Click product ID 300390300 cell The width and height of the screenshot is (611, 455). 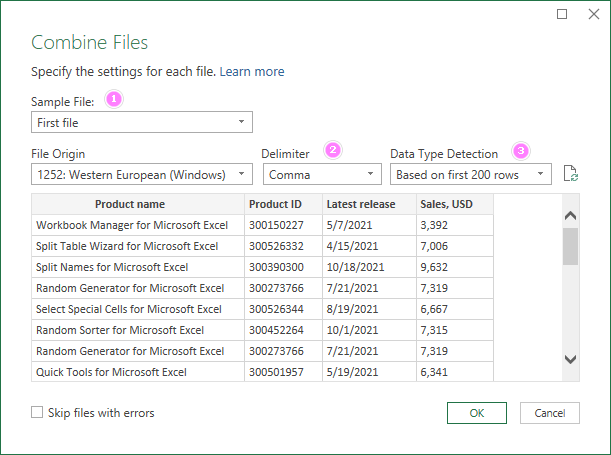point(284,267)
